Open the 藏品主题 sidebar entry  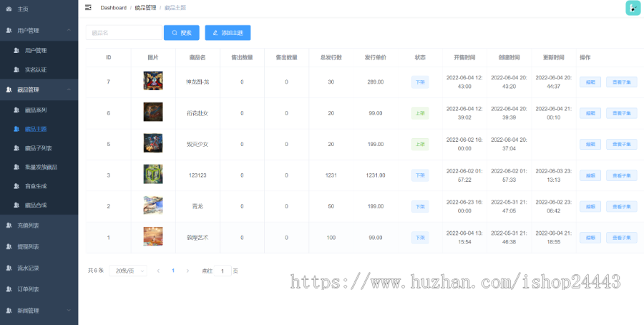pyautogui.click(x=39, y=129)
